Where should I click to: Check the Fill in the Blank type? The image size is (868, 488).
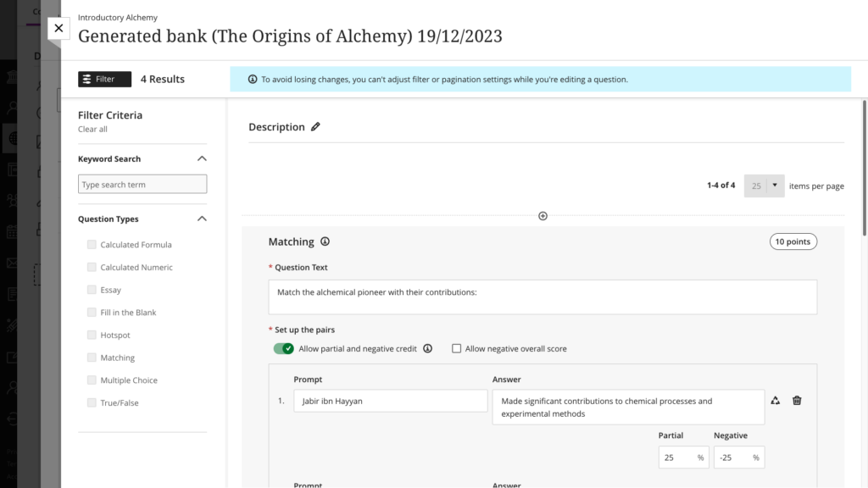(x=92, y=313)
